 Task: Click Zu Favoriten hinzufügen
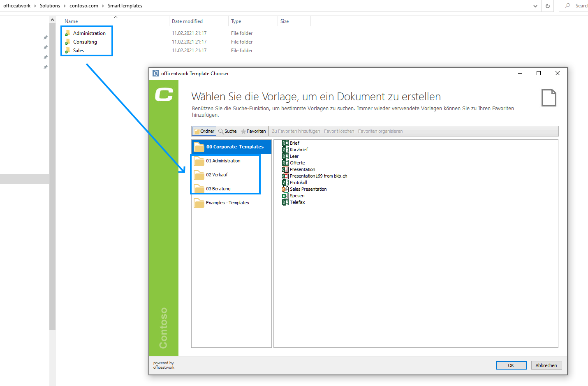296,131
